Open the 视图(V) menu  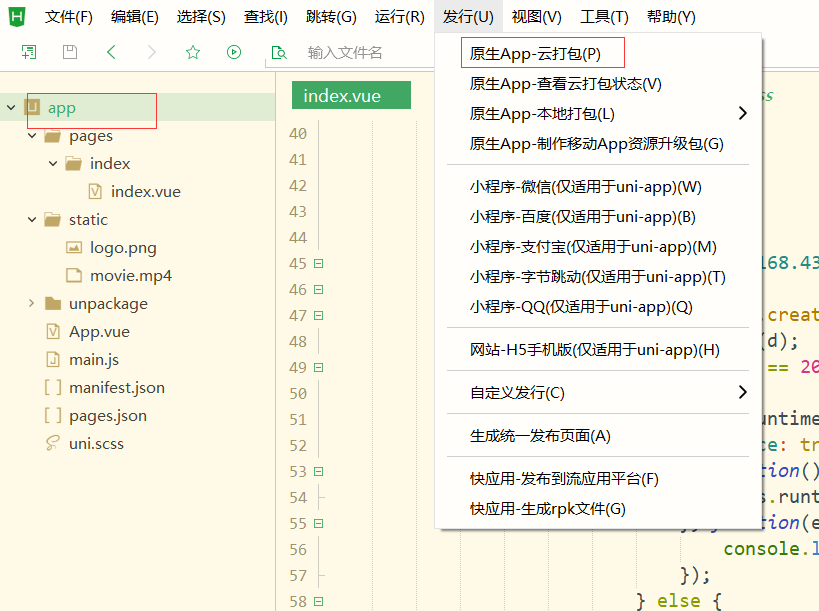pyautogui.click(x=536, y=17)
